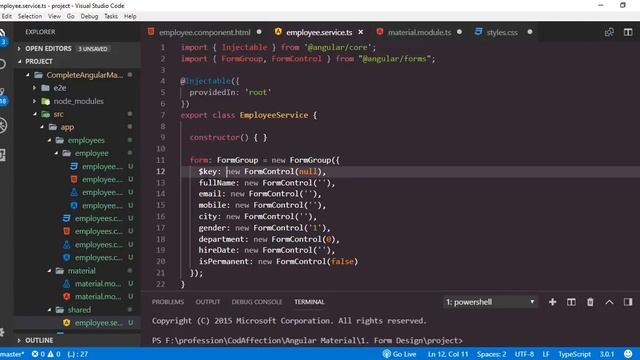
Task: Expand the Open Editors section
Action: pyautogui.click(x=19, y=49)
